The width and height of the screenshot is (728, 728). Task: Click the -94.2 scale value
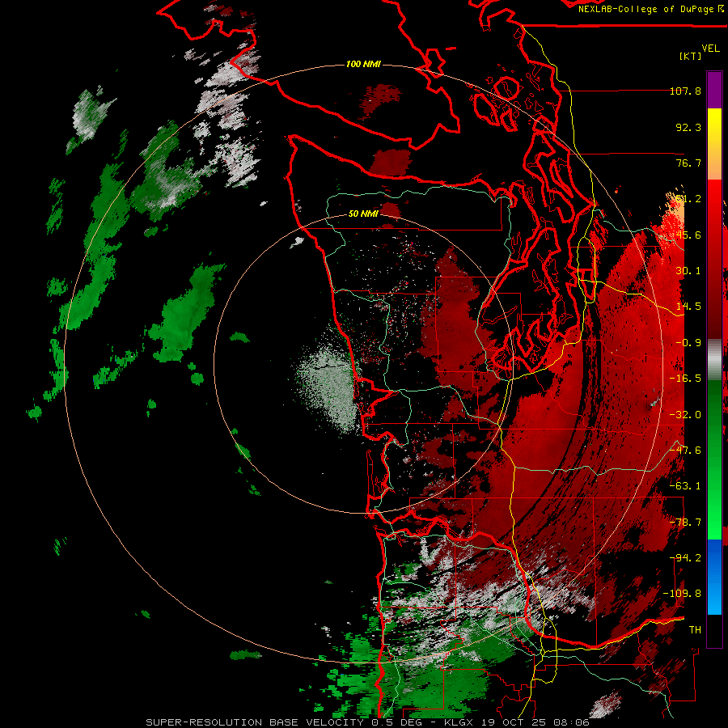point(685,558)
